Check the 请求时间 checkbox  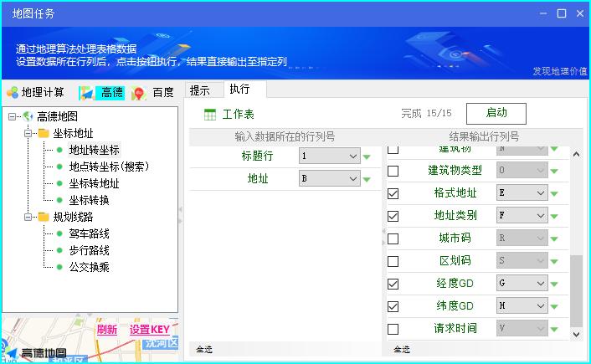[x=393, y=329]
